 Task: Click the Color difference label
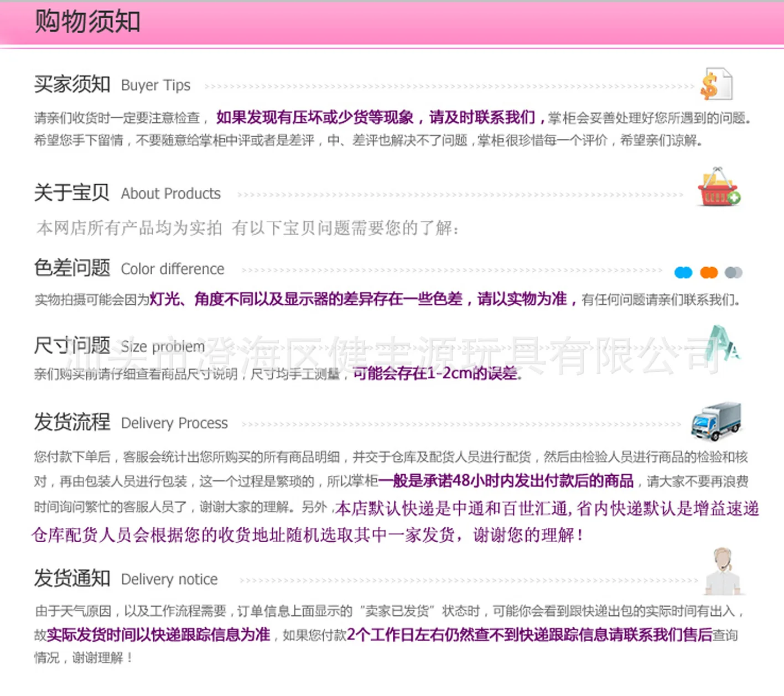[173, 269]
